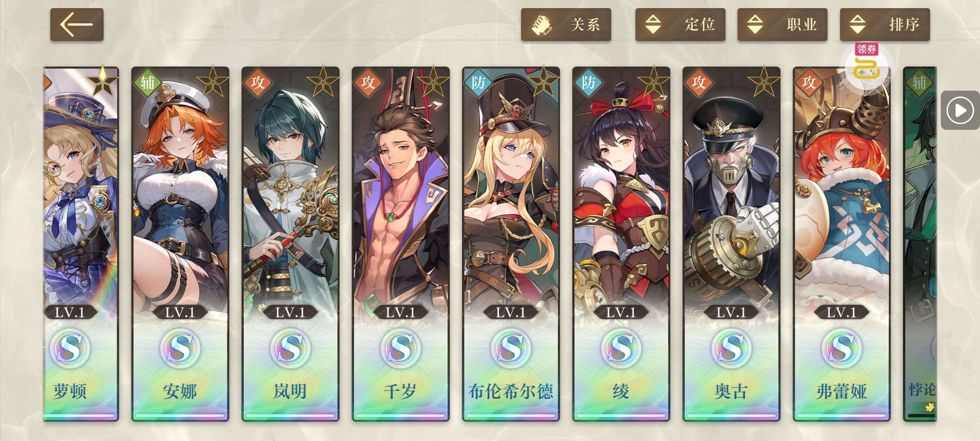980x441 pixels.
Task: Select the 安娜 character card
Action: tap(180, 244)
